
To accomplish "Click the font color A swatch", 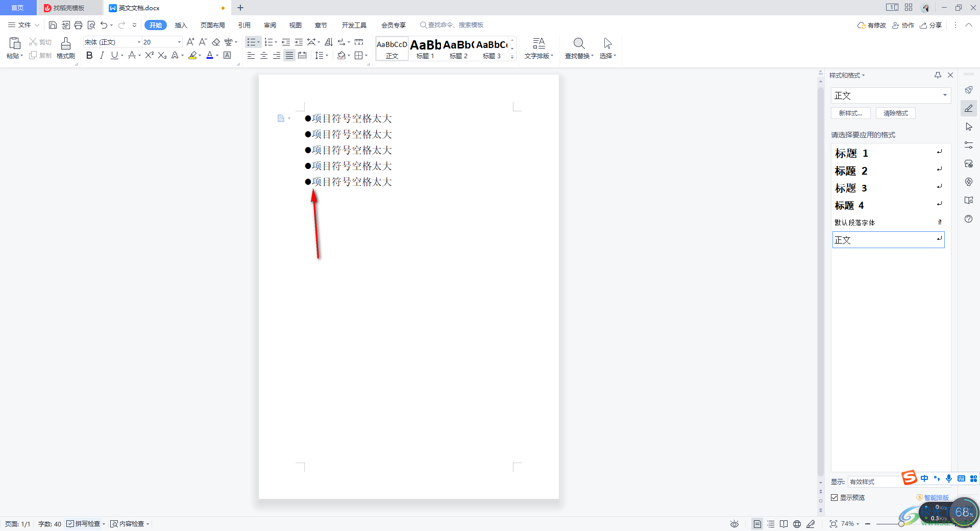I will point(210,55).
